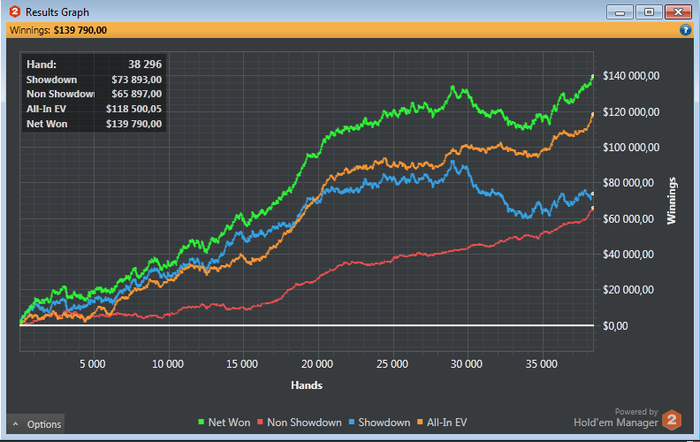Minimize the Results Graph window
This screenshot has width=700, height=442.
620,12
